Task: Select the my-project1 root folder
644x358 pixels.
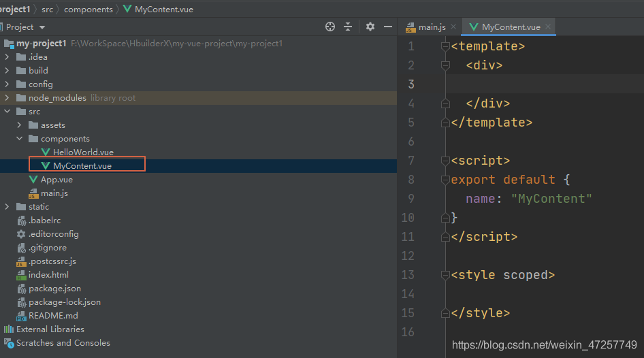Action: coord(41,44)
